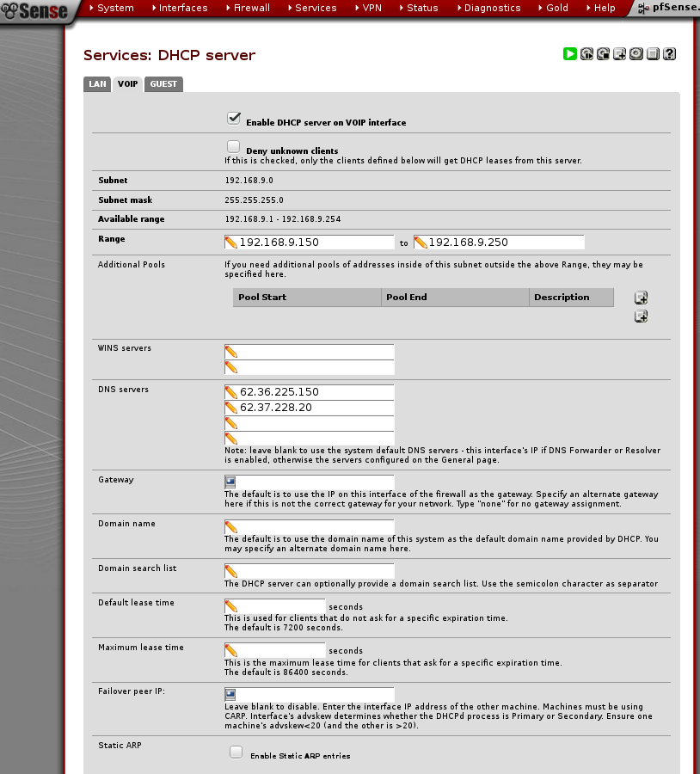This screenshot has width=700, height=774.
Task: Switch to the LAN tab
Action: 97,84
